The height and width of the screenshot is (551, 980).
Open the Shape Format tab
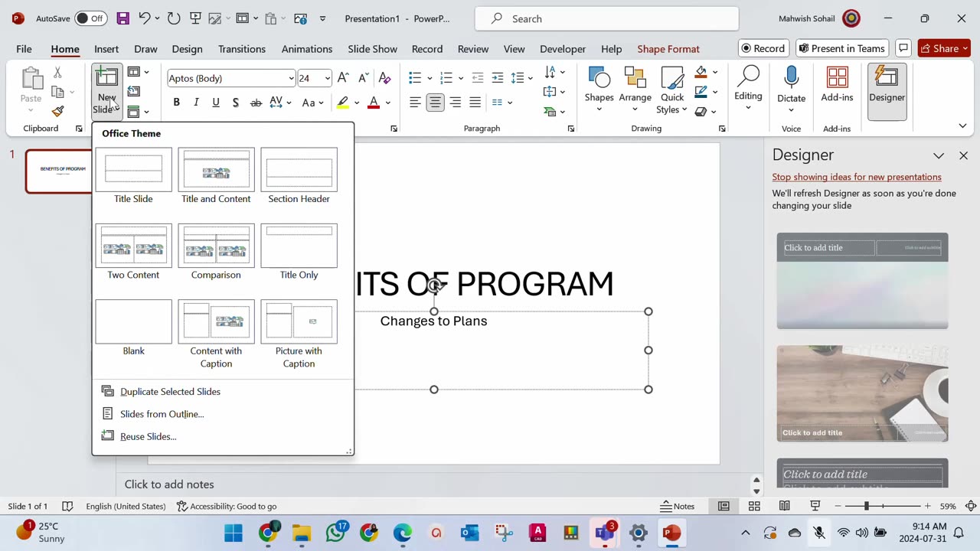668,49
